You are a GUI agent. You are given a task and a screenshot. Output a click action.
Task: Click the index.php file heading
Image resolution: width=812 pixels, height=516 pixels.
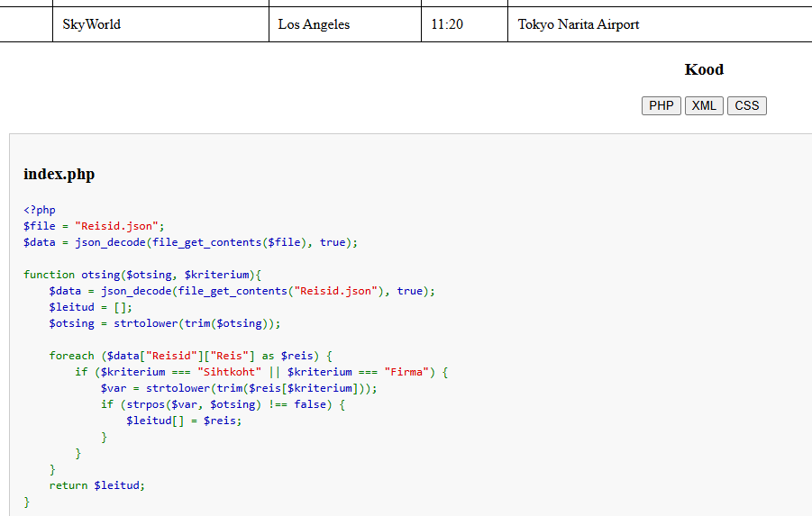point(59,174)
